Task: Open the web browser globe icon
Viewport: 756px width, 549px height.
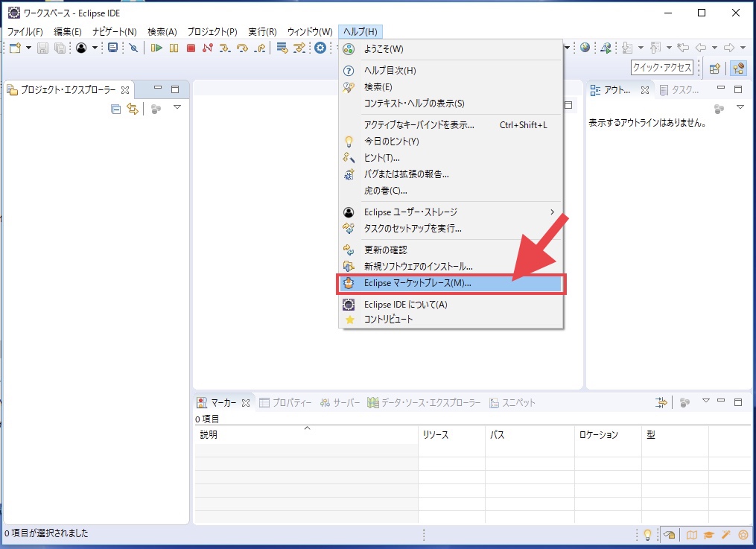Action: tap(585, 47)
